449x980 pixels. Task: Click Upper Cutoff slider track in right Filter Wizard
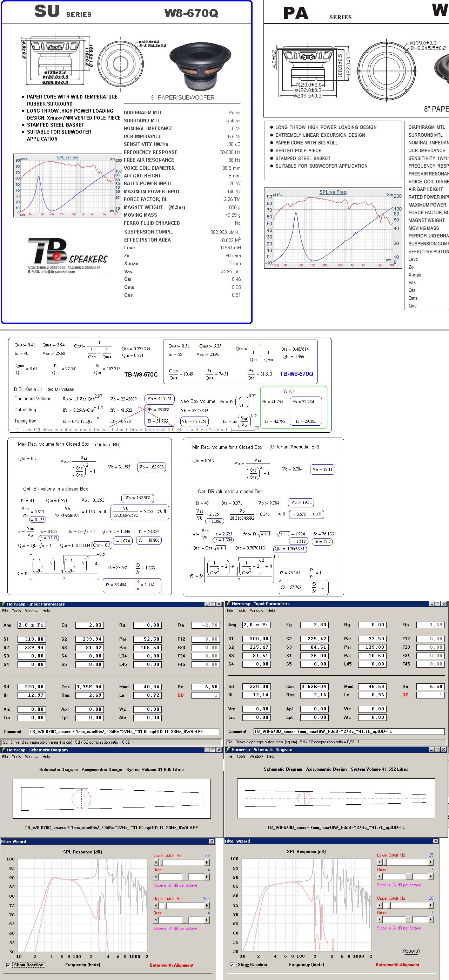[x=405, y=905]
